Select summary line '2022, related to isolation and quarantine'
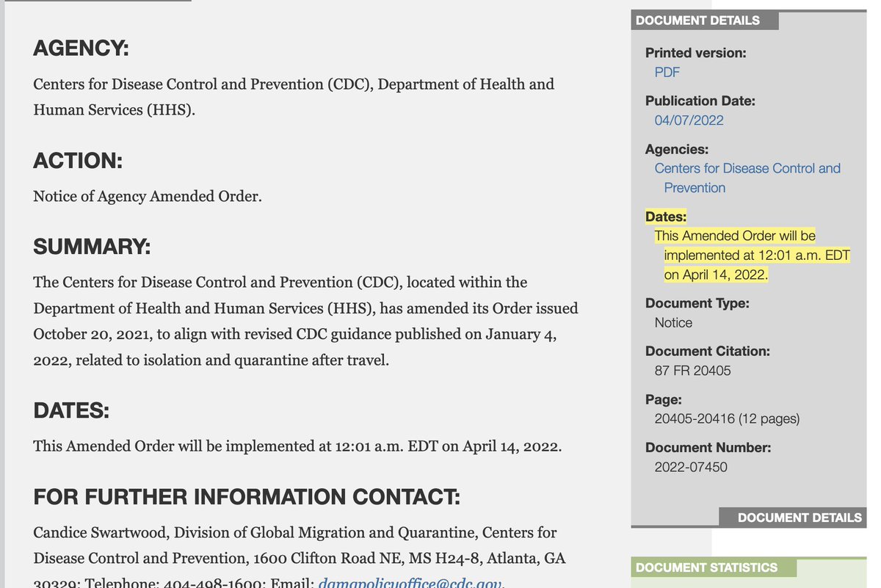 click(x=211, y=360)
